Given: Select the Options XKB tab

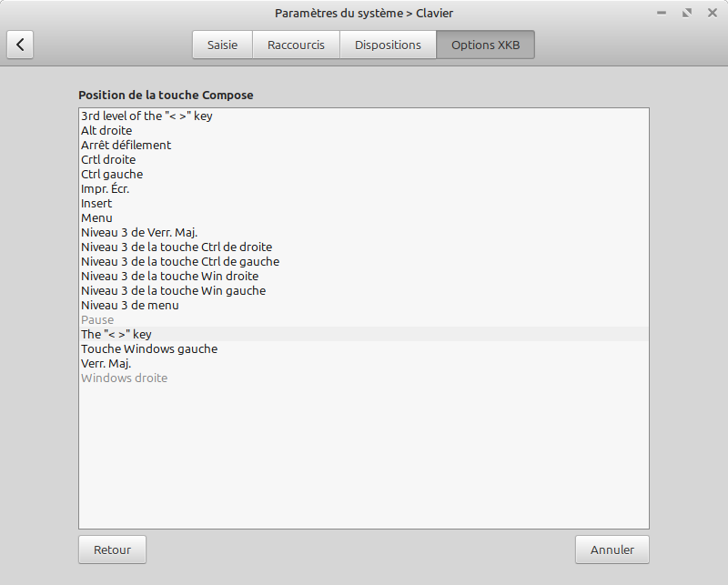Looking at the screenshot, I should click(x=485, y=45).
